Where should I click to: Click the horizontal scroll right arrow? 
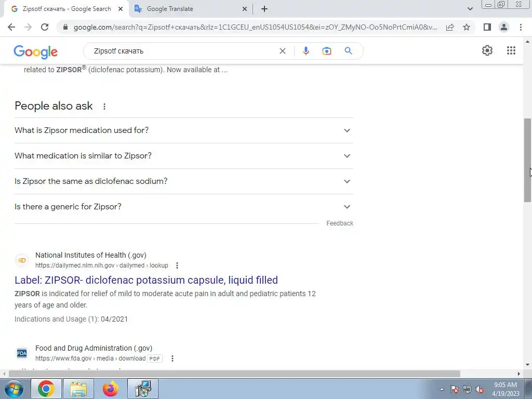(x=519, y=374)
